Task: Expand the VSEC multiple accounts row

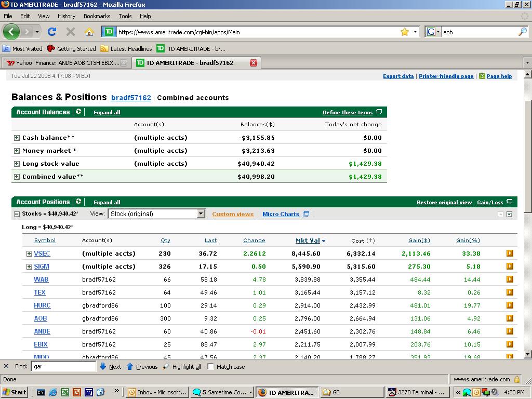Action: coord(29,254)
